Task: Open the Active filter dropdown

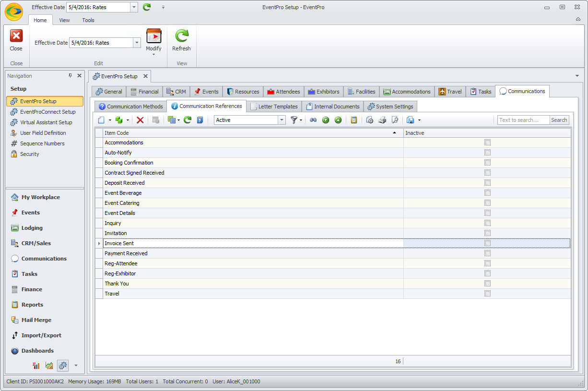Action: pos(282,120)
